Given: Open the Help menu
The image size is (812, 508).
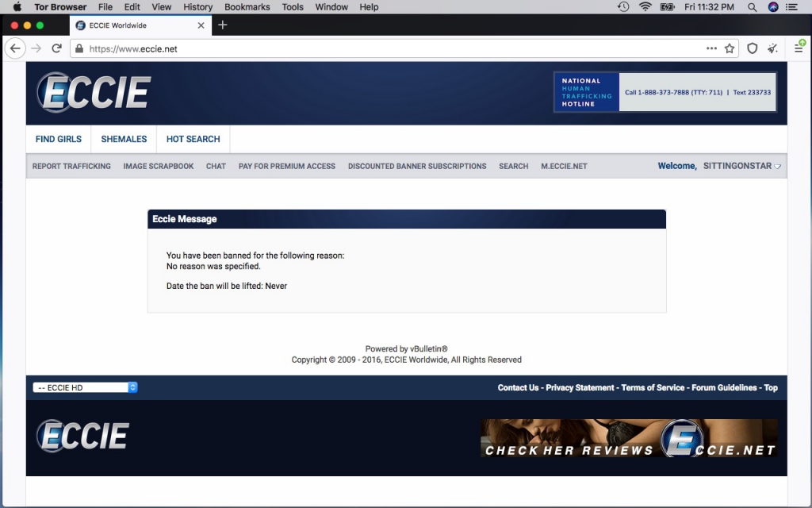Looking at the screenshot, I should click(369, 6).
